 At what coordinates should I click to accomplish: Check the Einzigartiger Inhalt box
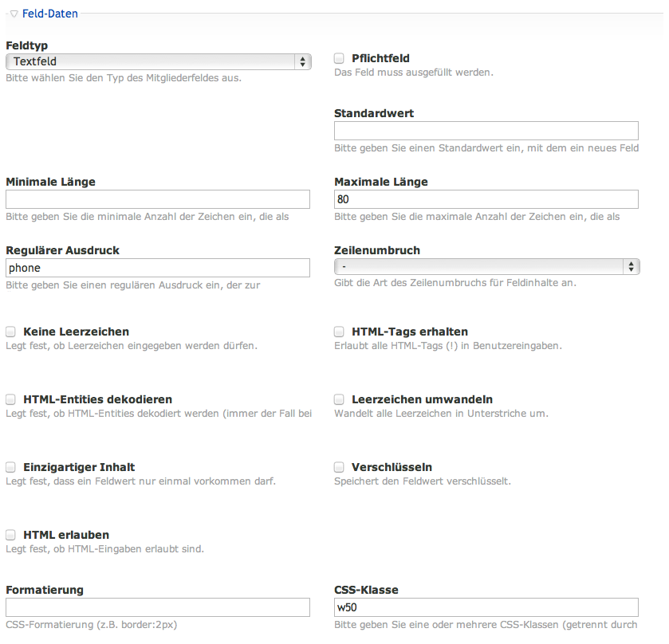click(x=10, y=466)
